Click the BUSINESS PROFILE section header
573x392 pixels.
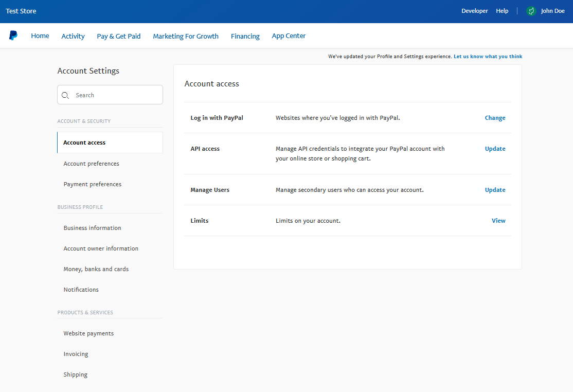pos(80,207)
